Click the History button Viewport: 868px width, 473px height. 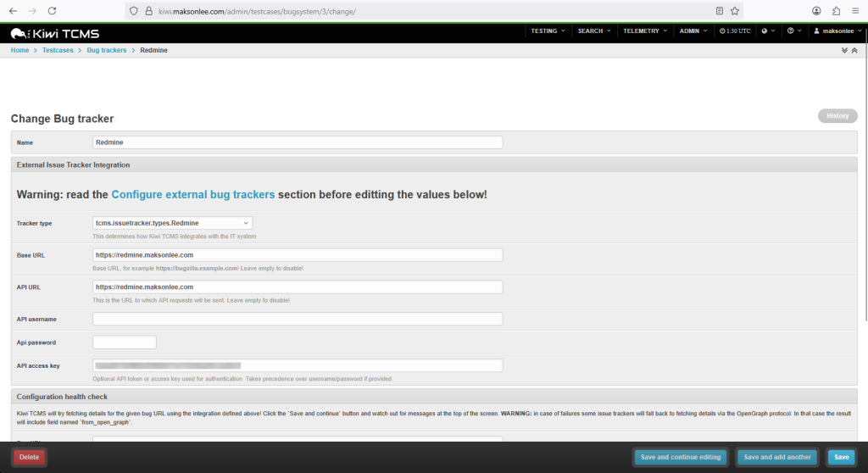837,116
